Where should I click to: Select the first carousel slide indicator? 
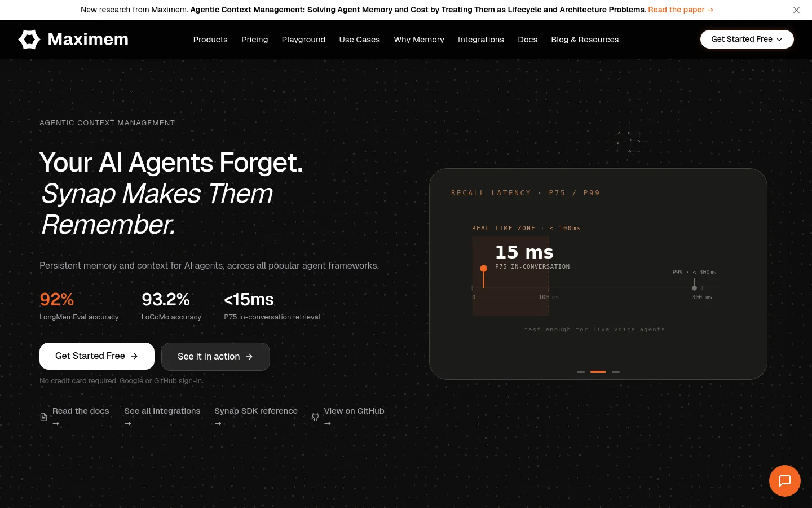(x=581, y=371)
